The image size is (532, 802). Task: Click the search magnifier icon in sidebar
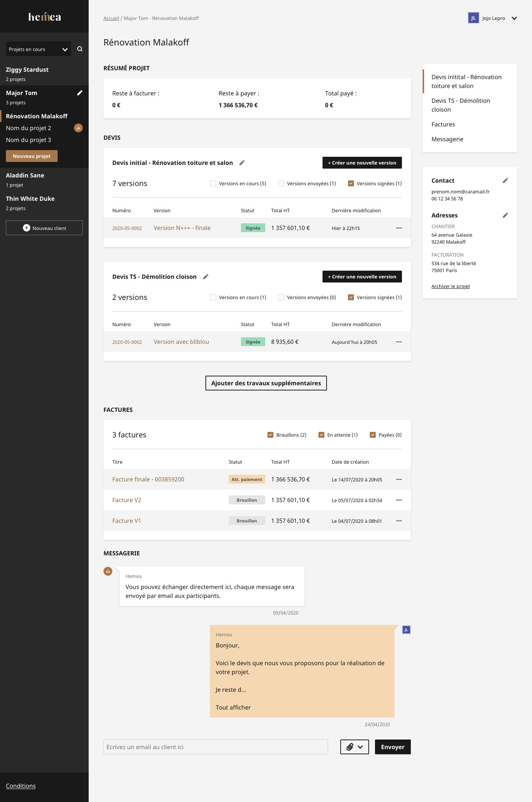point(80,49)
